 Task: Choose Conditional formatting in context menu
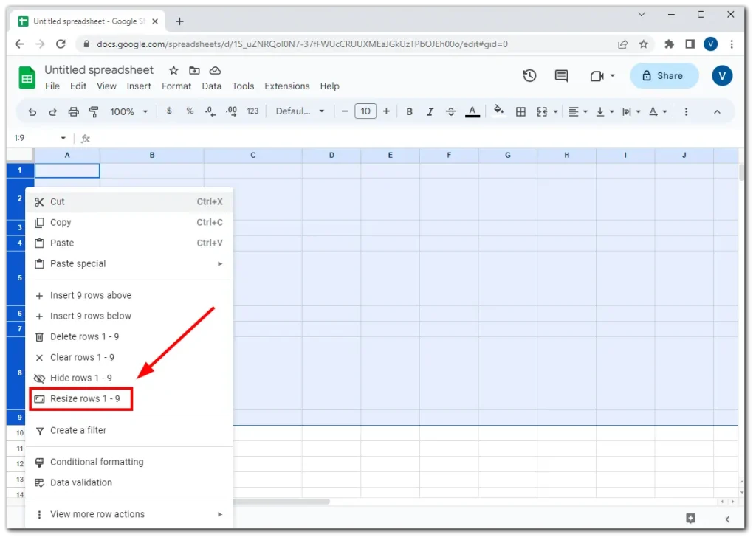[129, 462]
